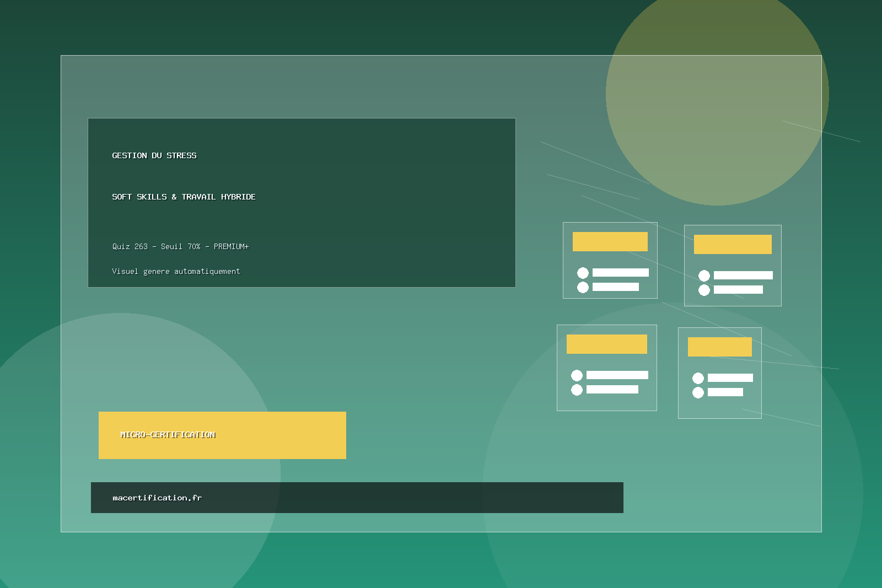The height and width of the screenshot is (588, 882).
Task: Click the Quiz 263 Seuil 70% PREMIUM+ line
Action: (x=180, y=246)
